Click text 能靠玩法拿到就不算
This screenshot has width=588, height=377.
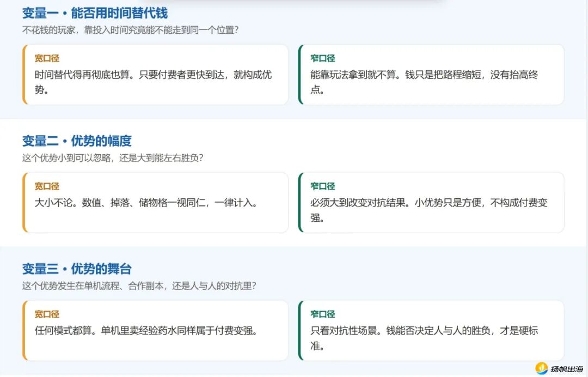(x=353, y=75)
